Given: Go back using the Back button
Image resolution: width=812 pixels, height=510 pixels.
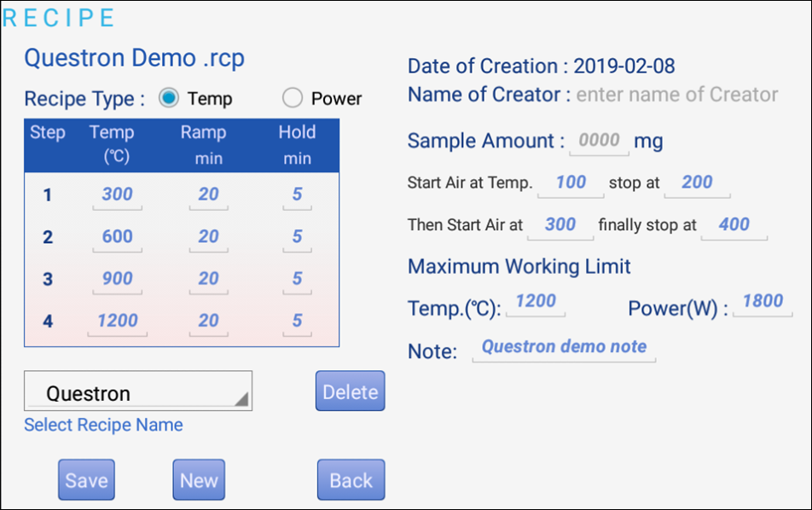Looking at the screenshot, I should point(351,480).
